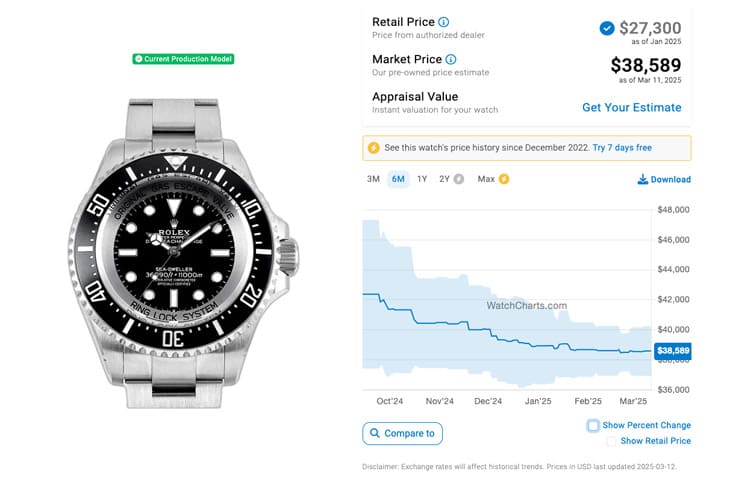Viewport: 730px width, 483px height.
Task: Click the Compare to button
Action: coord(402,434)
